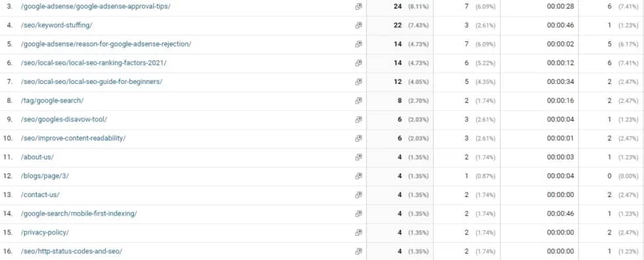This screenshot has width=644, height=260.
Task: Open the /seo/keyword-stuffing/ page link
Action: click(x=57, y=26)
